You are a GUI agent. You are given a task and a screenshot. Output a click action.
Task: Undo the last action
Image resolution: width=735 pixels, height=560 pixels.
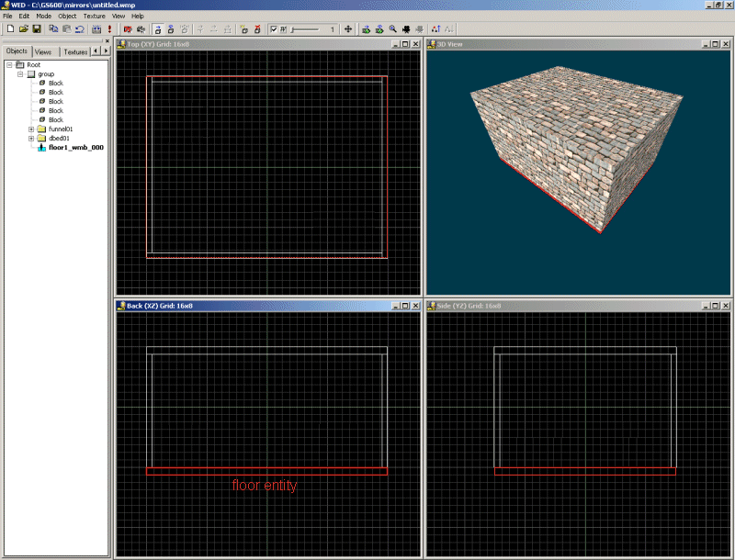coord(80,29)
